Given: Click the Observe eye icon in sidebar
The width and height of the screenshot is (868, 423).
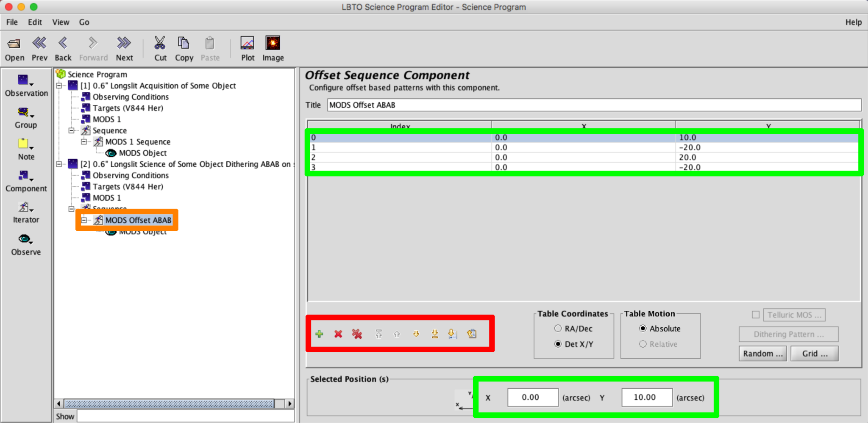Looking at the screenshot, I should point(25,239).
